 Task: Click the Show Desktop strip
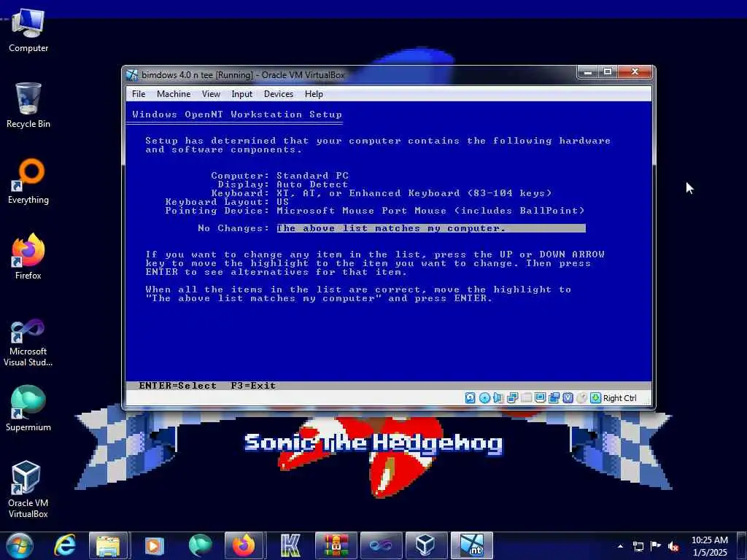742,545
